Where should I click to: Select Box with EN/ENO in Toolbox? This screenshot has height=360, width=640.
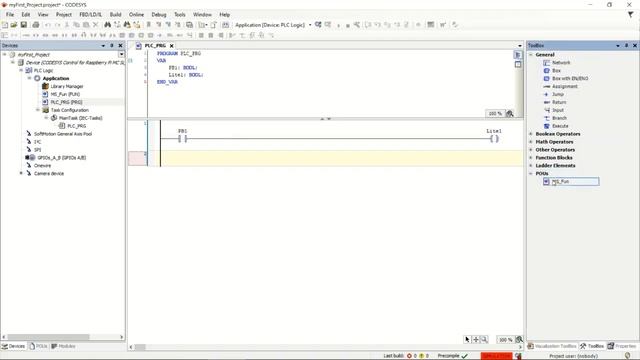[x=566, y=78]
